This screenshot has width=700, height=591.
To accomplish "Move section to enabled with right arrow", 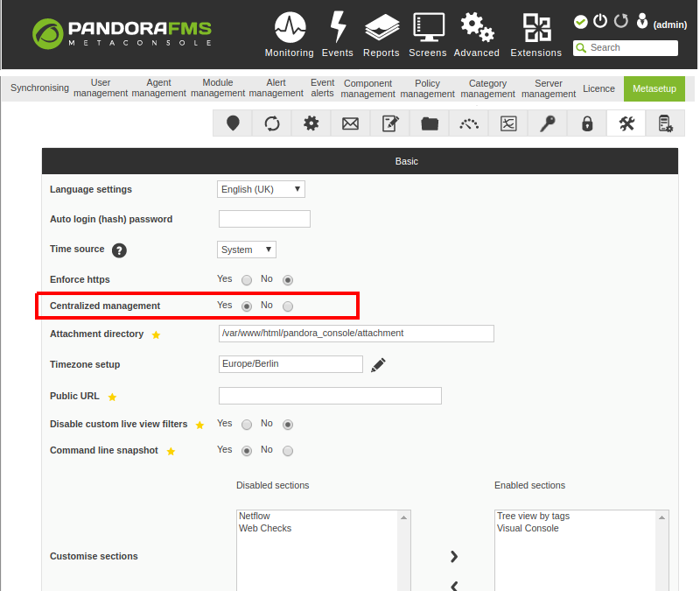I will point(453,557).
